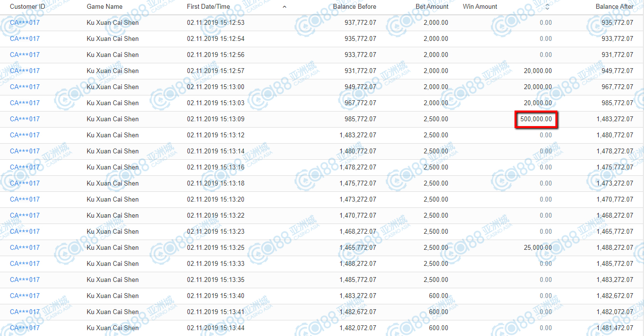
Task: Sort by the Game Name column header
Action: 105,7
